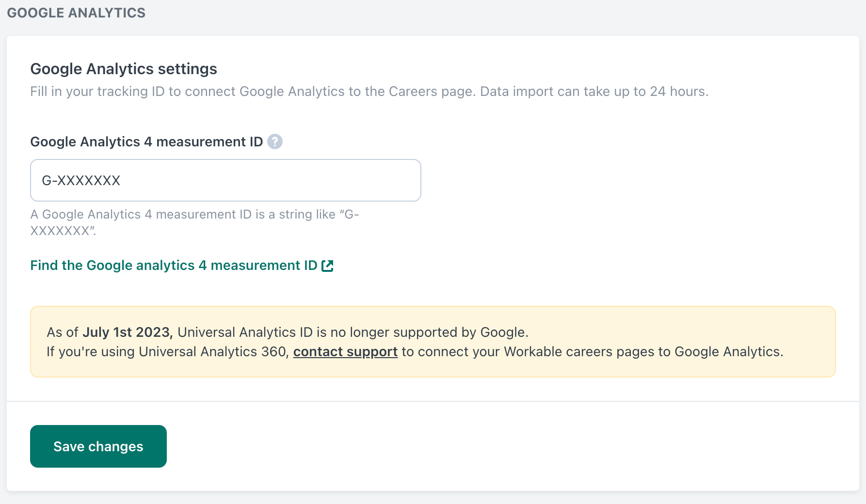Click the bold 'July 1st 2023,' text
The height and width of the screenshot is (504, 866).
pyautogui.click(x=128, y=332)
